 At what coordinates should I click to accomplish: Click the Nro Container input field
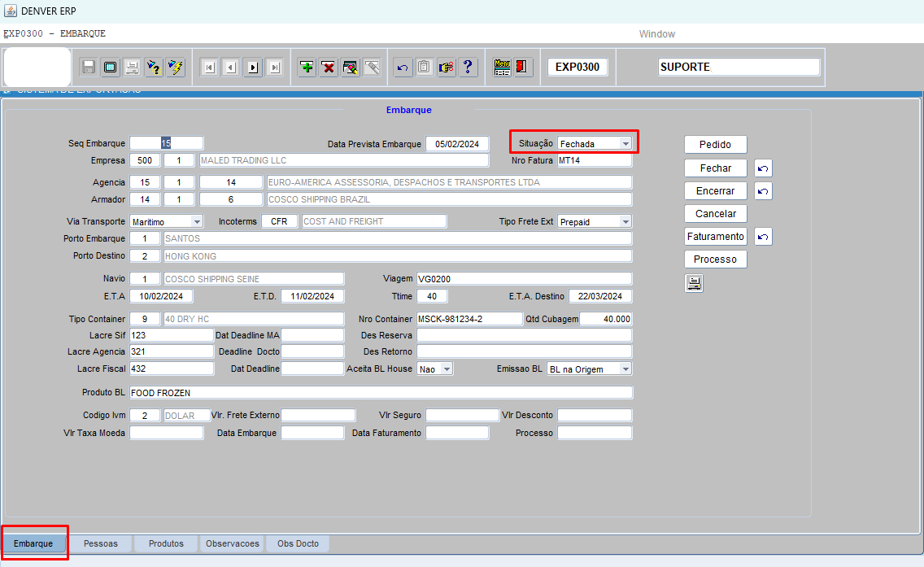469,319
